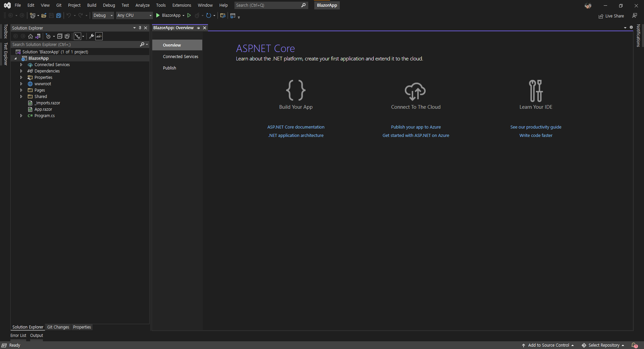Click the Find in Files folder icon
Viewport: 644px width, 349px height.
pos(223,15)
